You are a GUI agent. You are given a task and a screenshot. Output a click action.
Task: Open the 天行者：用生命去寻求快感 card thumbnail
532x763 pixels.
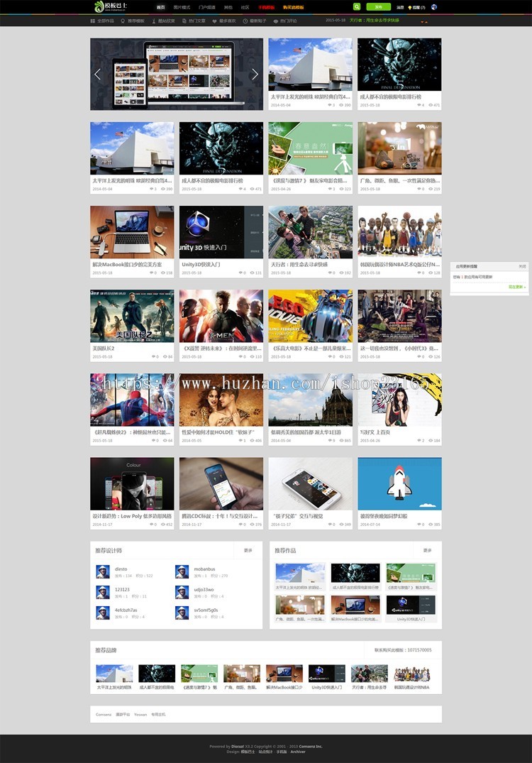tap(310, 232)
